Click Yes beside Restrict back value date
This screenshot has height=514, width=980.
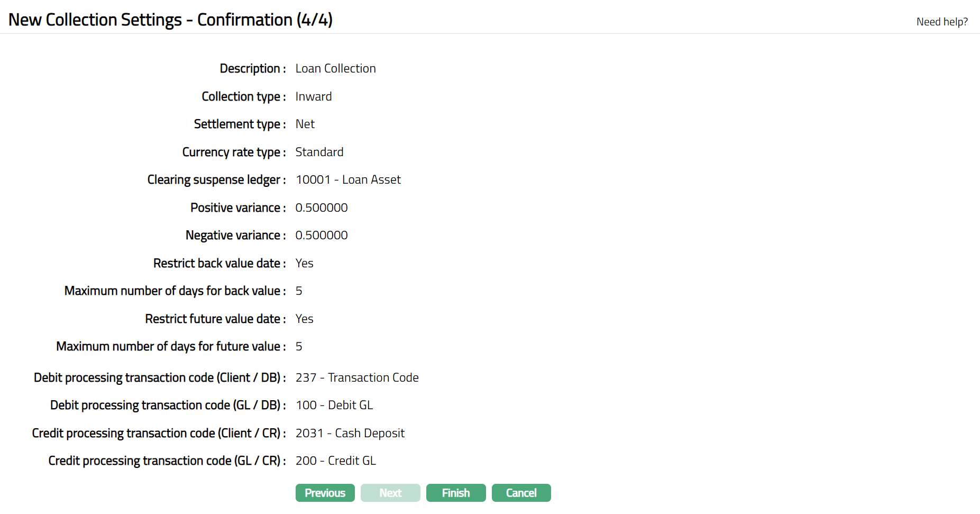pyautogui.click(x=304, y=263)
